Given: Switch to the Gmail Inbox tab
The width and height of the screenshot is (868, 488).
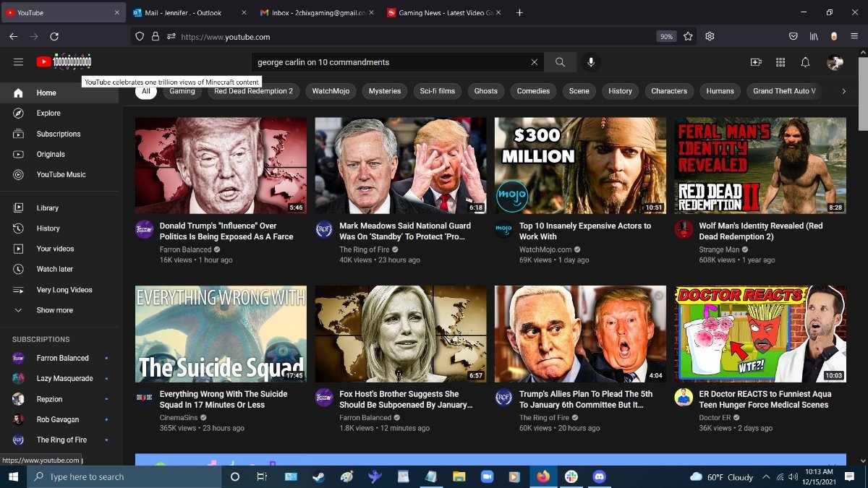Looking at the screenshot, I should (x=317, y=12).
